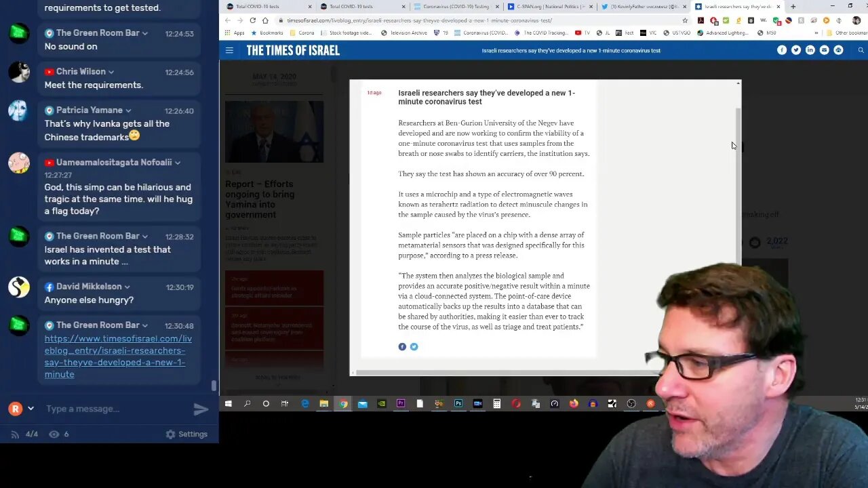This screenshot has width=868, height=488.
Task: Open a new Chrome tab
Action: (x=793, y=7)
